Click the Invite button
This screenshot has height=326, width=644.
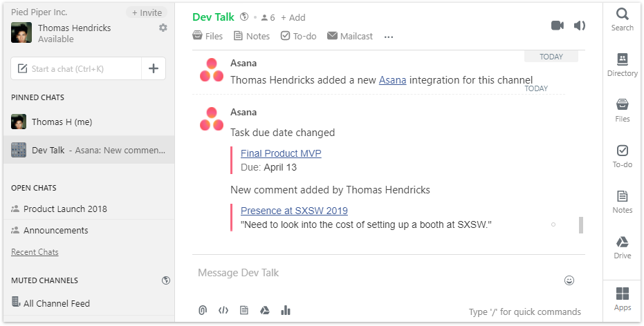pos(147,12)
